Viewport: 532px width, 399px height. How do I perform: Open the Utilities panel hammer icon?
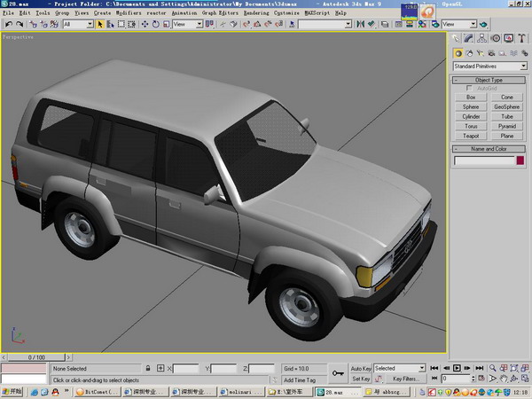(522, 38)
